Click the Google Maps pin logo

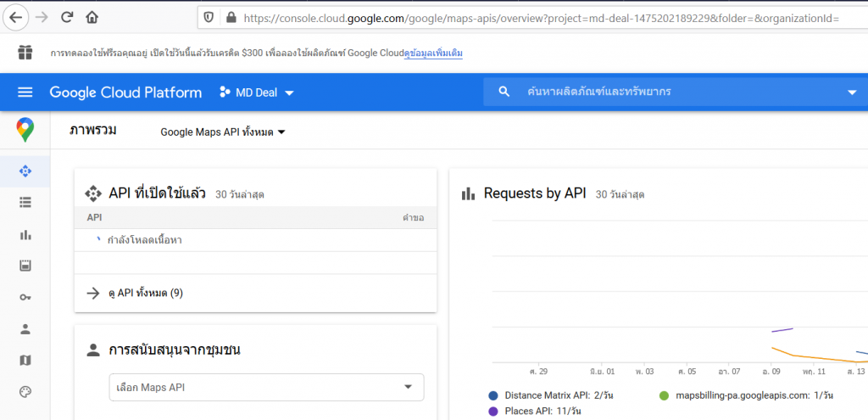point(25,130)
